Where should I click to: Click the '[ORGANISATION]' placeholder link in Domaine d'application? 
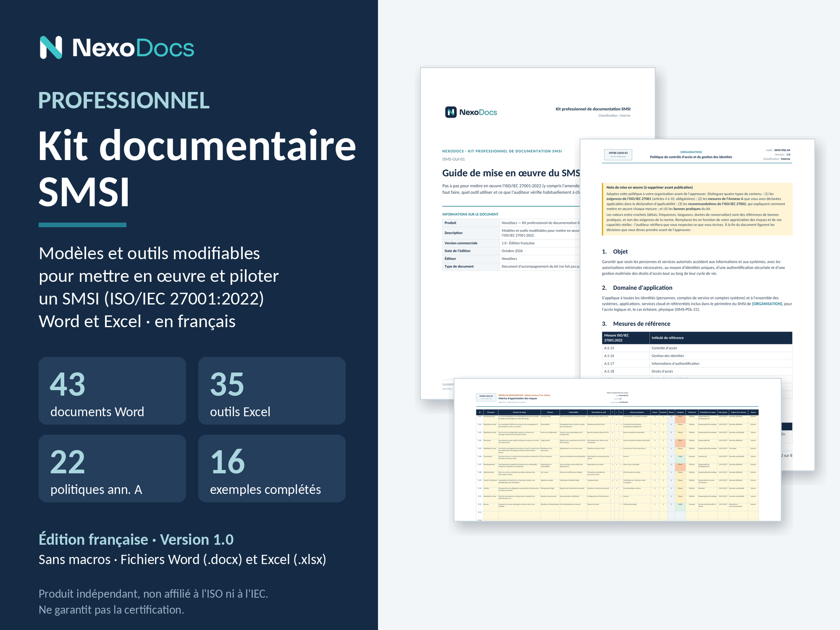767,304
